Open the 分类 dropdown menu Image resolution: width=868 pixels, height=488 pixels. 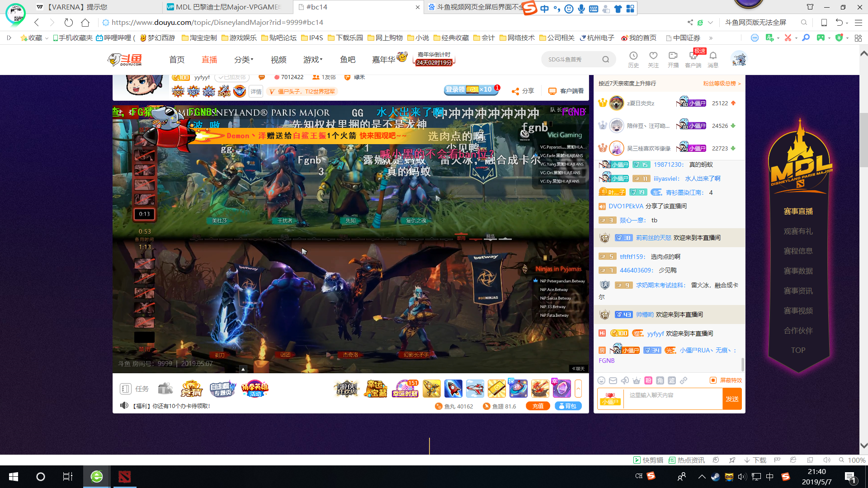[244, 60]
